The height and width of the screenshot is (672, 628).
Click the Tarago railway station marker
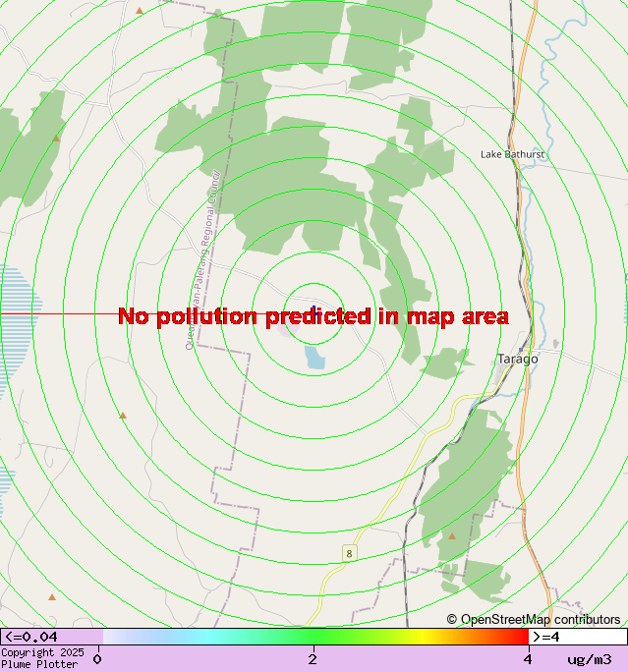(521, 350)
